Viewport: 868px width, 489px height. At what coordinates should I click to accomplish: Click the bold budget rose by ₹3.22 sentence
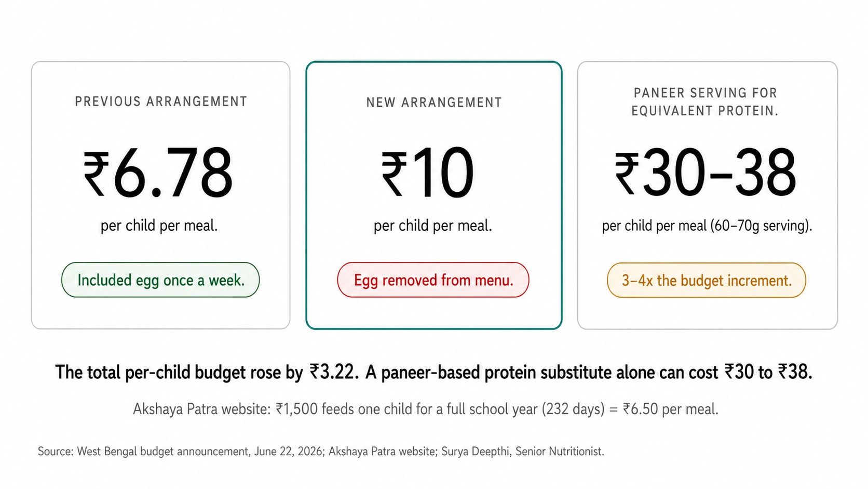click(433, 372)
